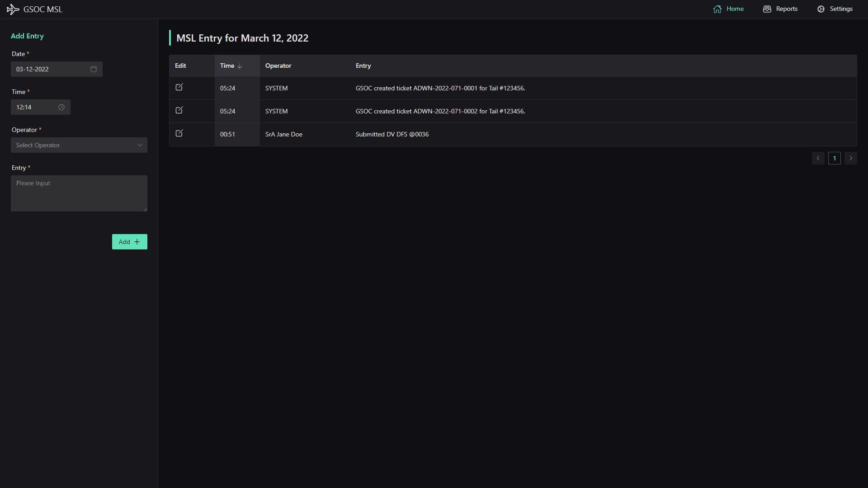Click the Home house icon
Viewport: 868px width, 488px height.
(718, 9)
